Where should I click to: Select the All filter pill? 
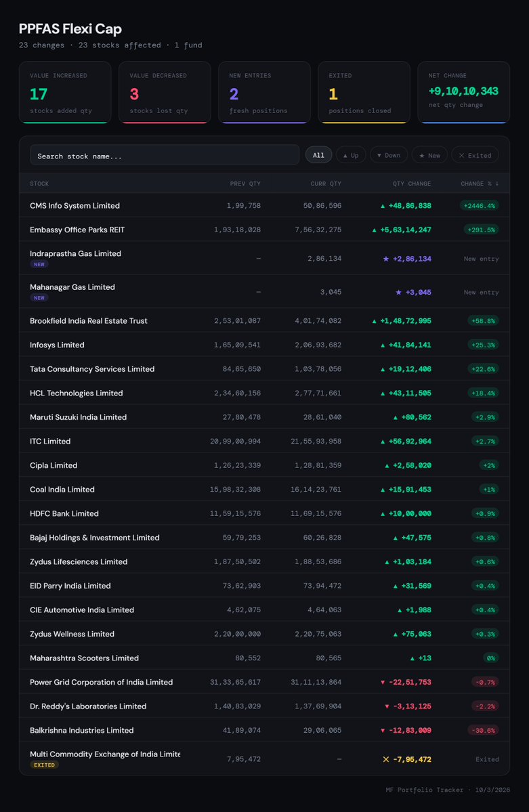tap(318, 155)
